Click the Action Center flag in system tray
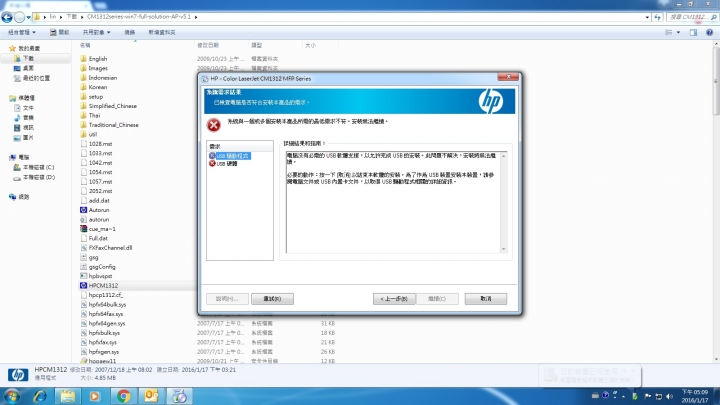Image resolution: width=720 pixels, height=405 pixels. (x=648, y=396)
